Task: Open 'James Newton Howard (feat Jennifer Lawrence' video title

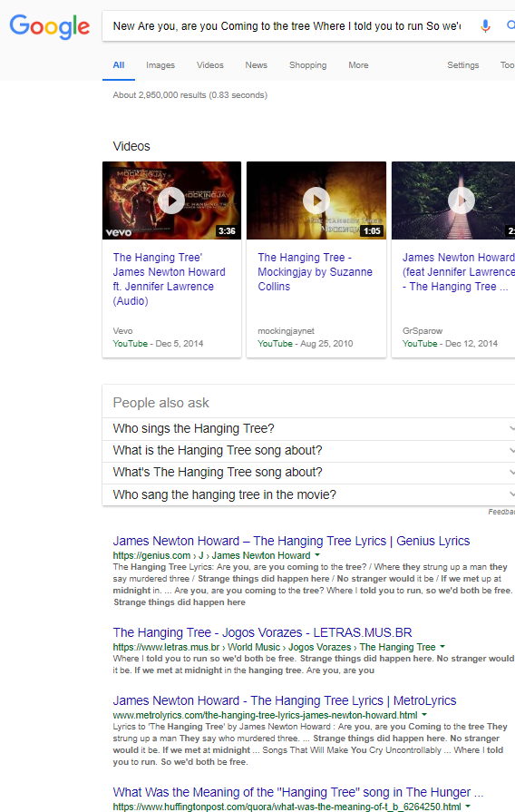Action: tap(459, 272)
